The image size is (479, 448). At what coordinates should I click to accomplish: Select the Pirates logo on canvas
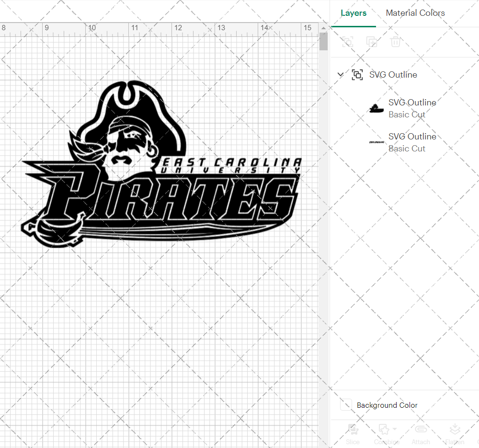[161, 164]
